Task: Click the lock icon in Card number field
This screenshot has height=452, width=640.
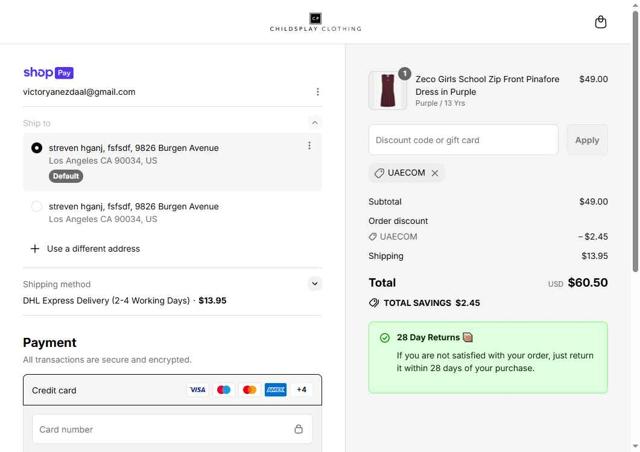Action: coord(299,429)
